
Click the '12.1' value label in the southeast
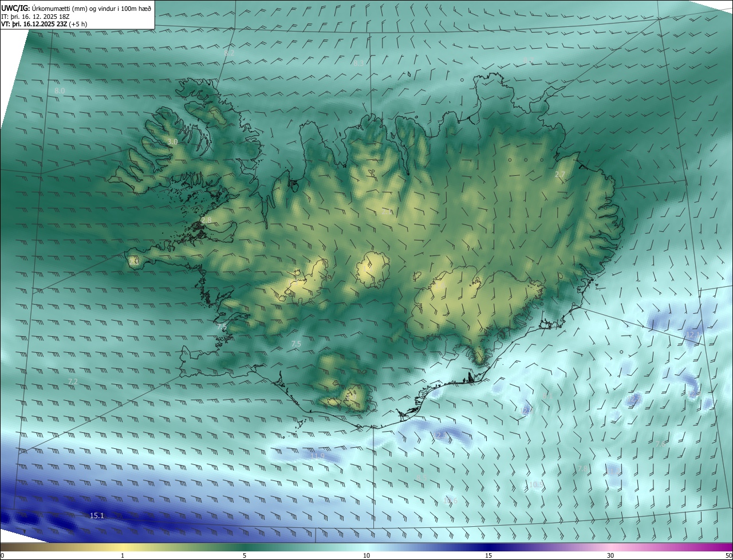(693, 334)
